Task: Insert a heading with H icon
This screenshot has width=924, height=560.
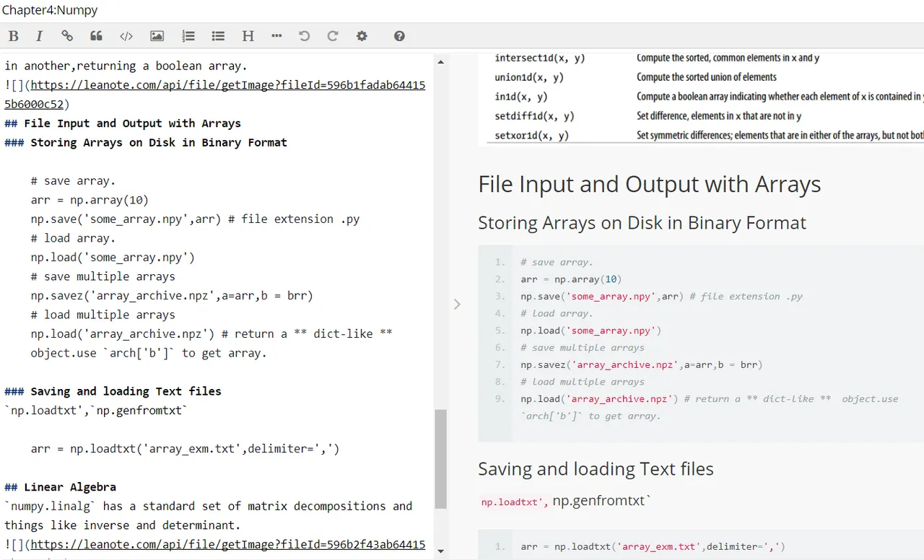Action: 248,36
